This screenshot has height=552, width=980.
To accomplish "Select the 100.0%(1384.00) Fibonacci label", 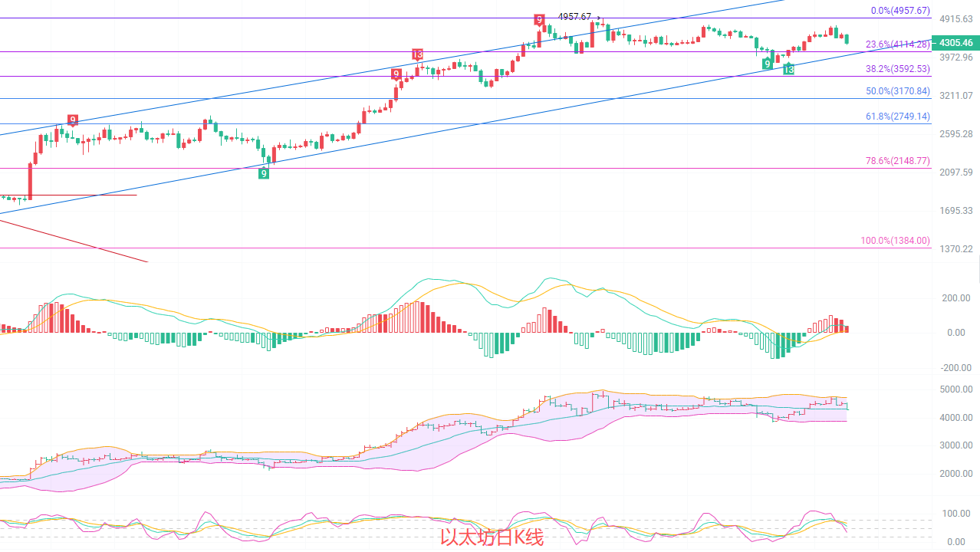I will click(895, 241).
